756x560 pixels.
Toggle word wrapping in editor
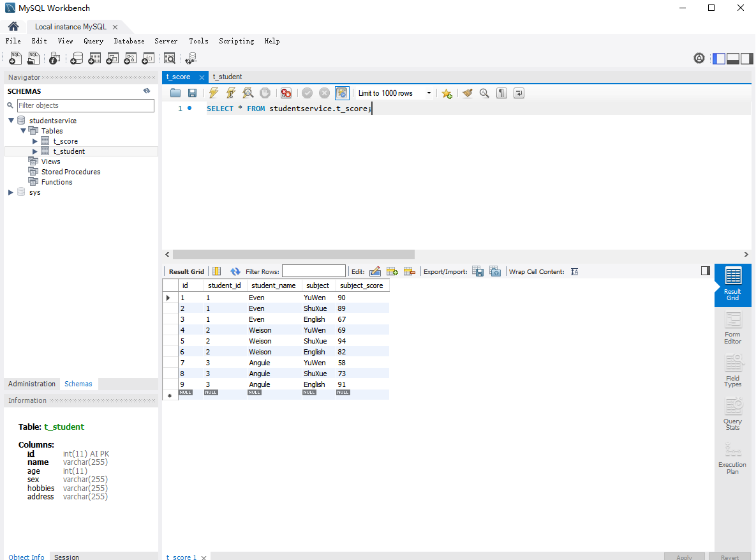[x=519, y=93]
